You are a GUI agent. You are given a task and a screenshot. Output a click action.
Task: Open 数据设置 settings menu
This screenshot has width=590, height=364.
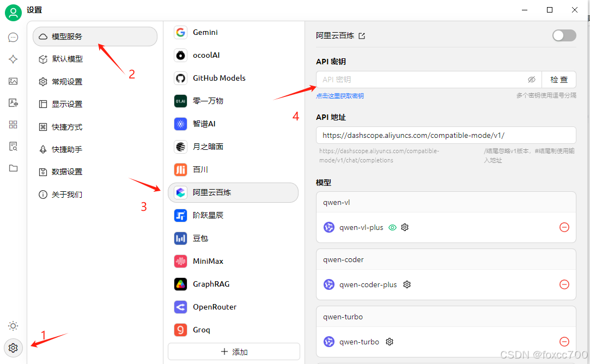95,172
